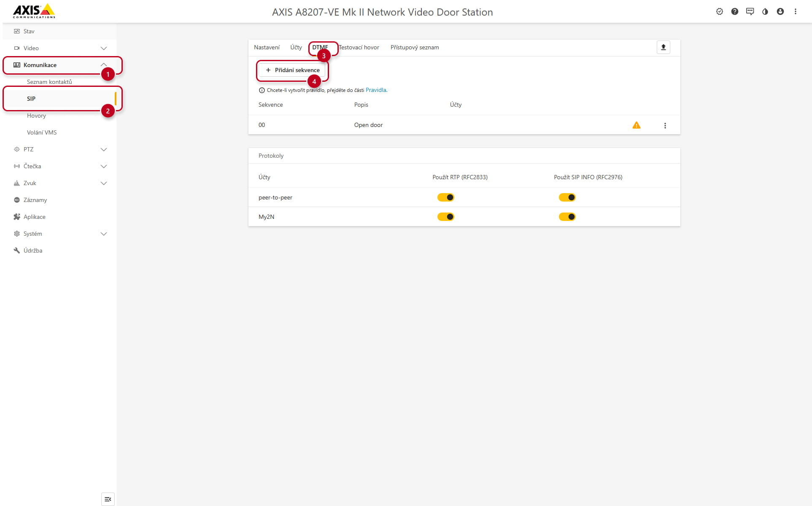
Task: Open the feedback speech bubble icon
Action: [750, 12]
